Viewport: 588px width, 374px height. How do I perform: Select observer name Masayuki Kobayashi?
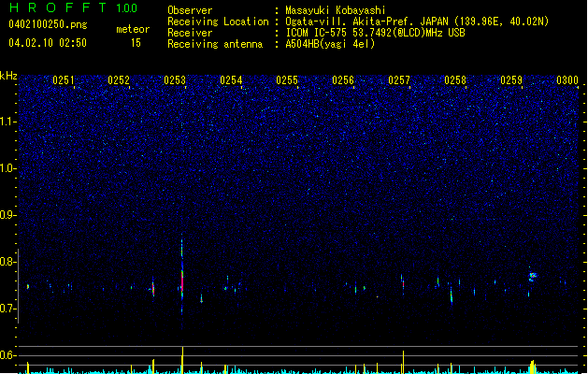(336, 10)
